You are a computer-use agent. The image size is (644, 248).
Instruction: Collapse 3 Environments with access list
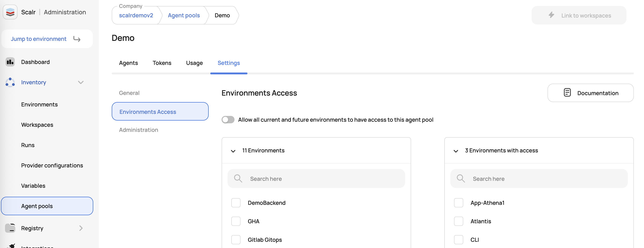[456, 151]
